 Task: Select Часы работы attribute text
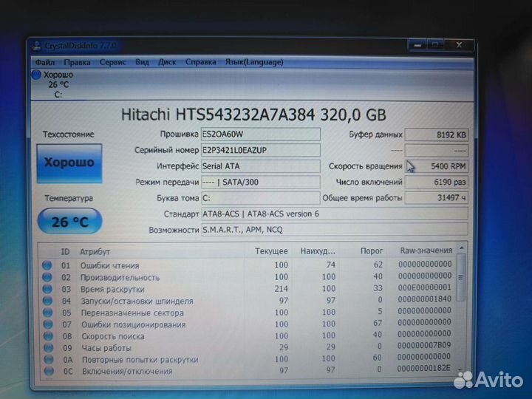pyautogui.click(x=106, y=348)
